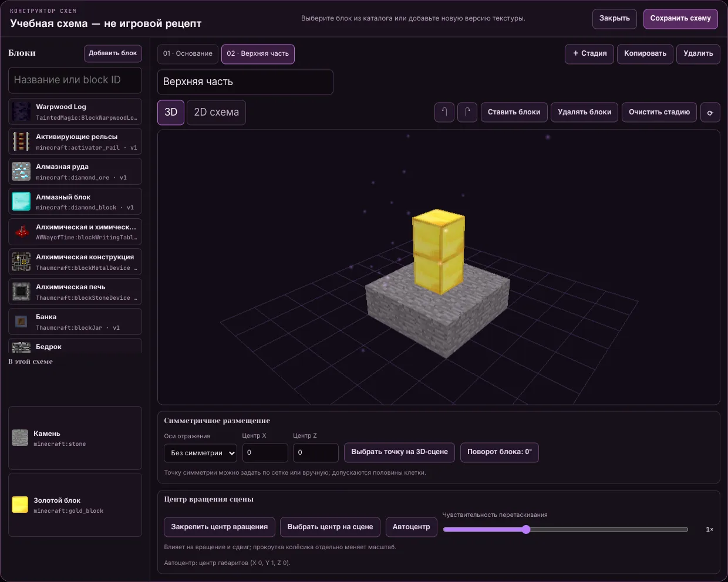
Task: Click the diamond block cyan icon
Action: point(21,201)
